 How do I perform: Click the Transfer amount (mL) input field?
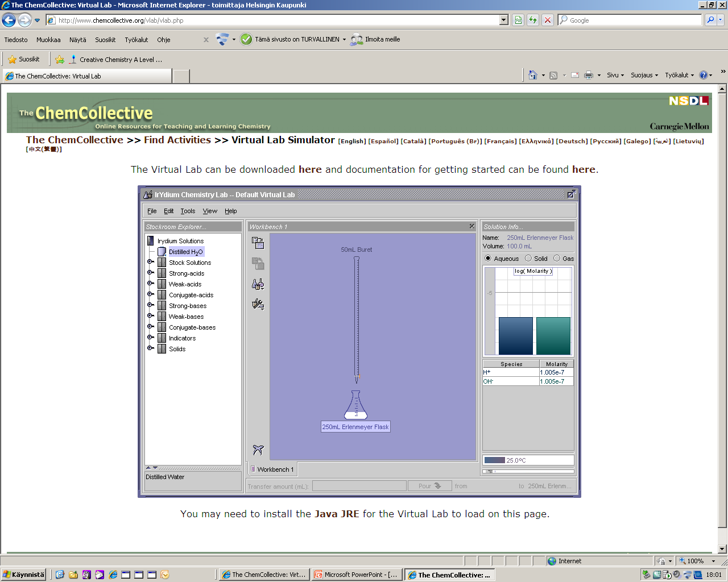pyautogui.click(x=359, y=486)
